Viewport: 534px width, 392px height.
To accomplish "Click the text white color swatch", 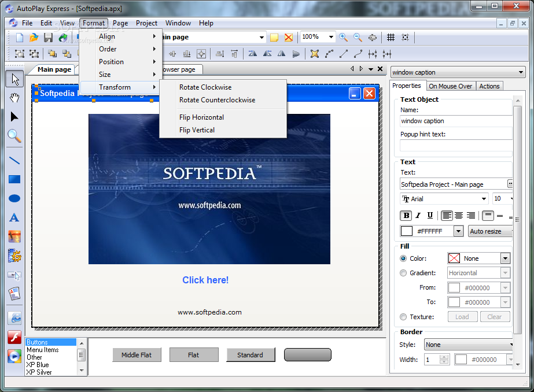I will 407,231.
